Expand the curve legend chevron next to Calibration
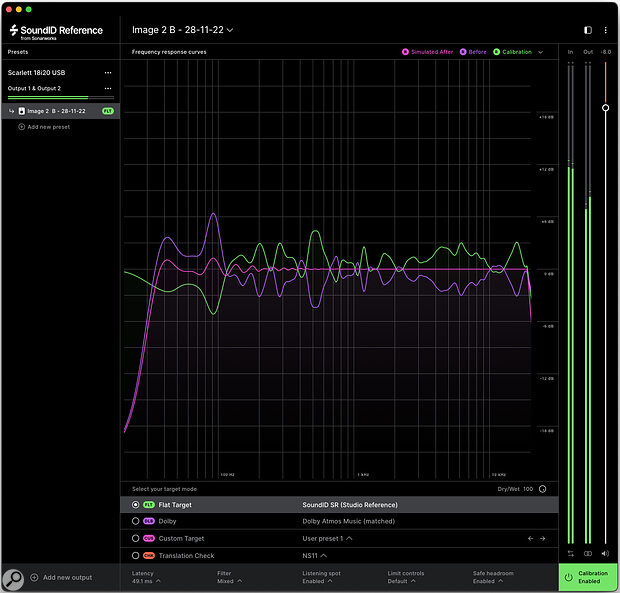The image size is (620, 593). (x=541, y=52)
